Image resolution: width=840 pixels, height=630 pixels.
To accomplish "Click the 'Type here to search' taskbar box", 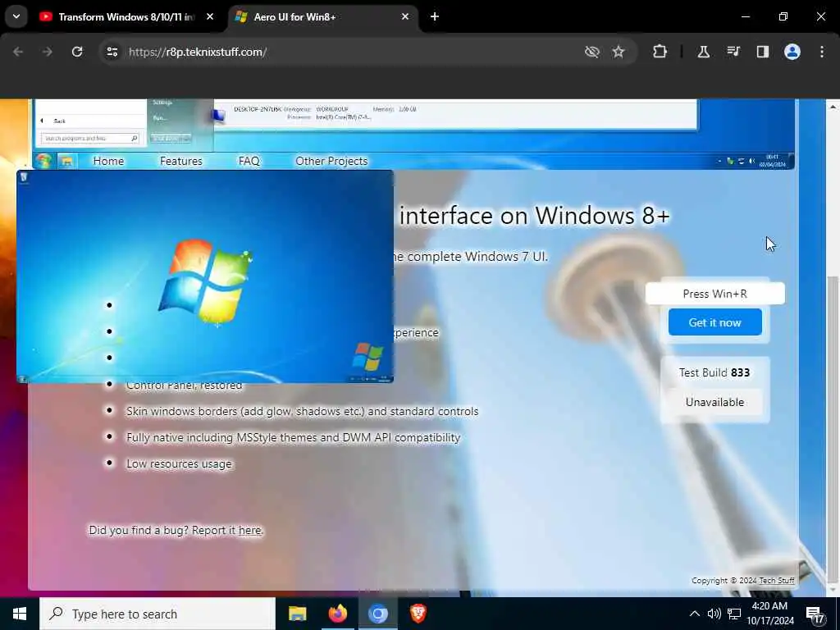I will 157,614.
